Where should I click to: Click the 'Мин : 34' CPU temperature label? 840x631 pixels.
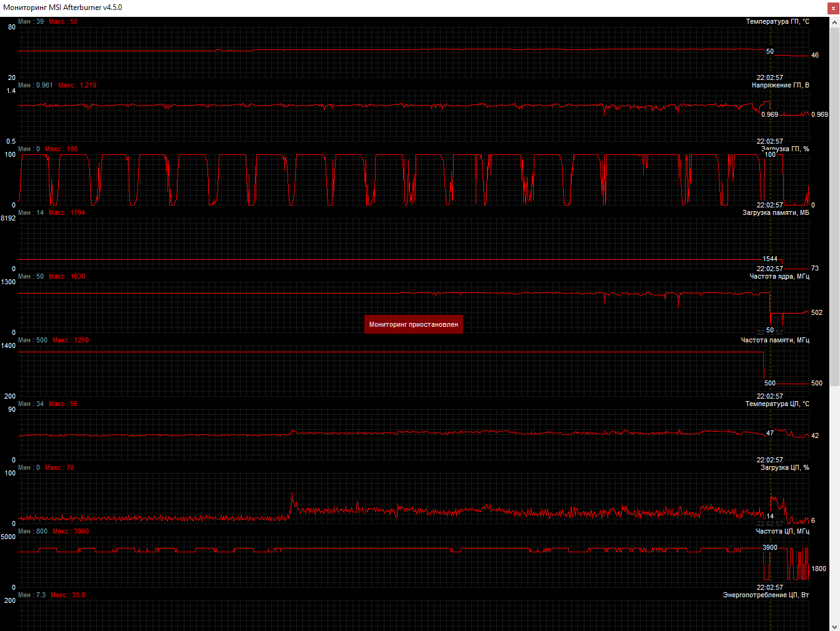pyautogui.click(x=31, y=404)
